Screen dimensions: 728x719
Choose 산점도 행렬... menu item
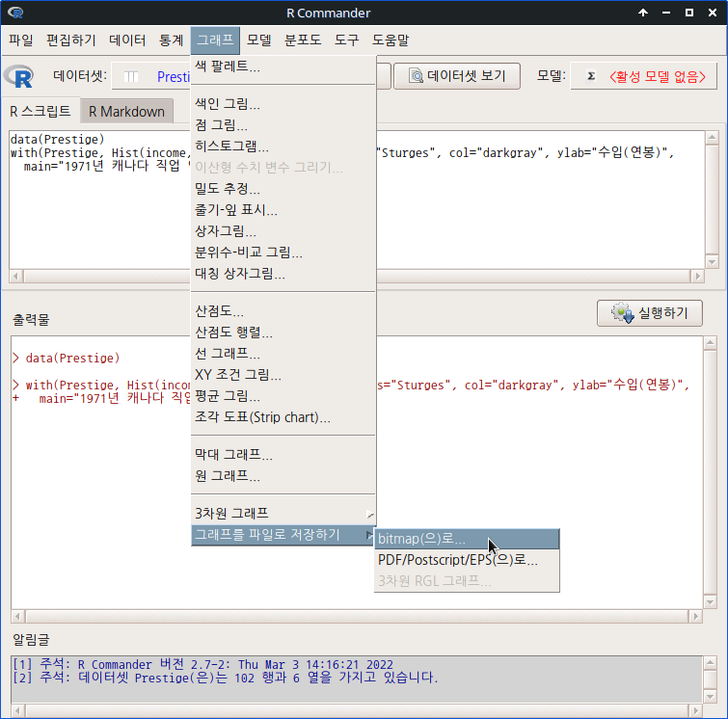pyautogui.click(x=283, y=333)
